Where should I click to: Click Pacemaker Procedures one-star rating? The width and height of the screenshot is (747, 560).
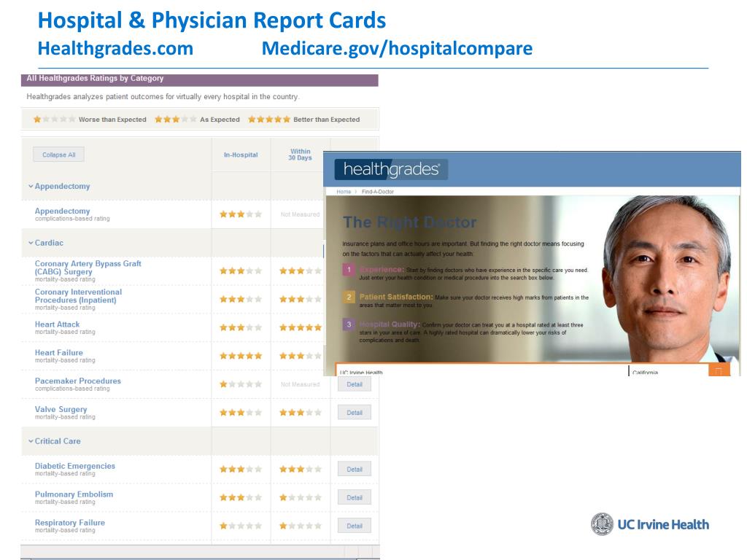(241, 384)
